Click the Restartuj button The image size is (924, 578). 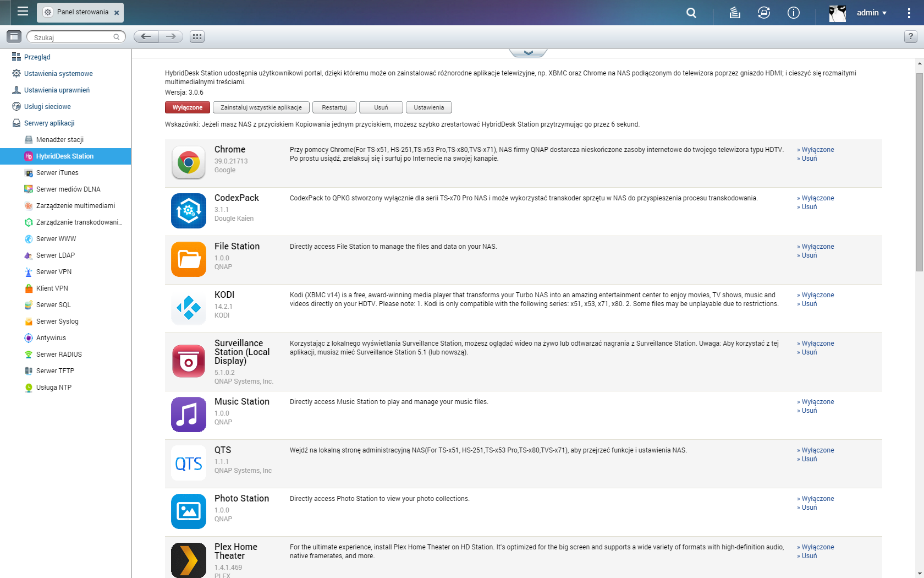[334, 107]
